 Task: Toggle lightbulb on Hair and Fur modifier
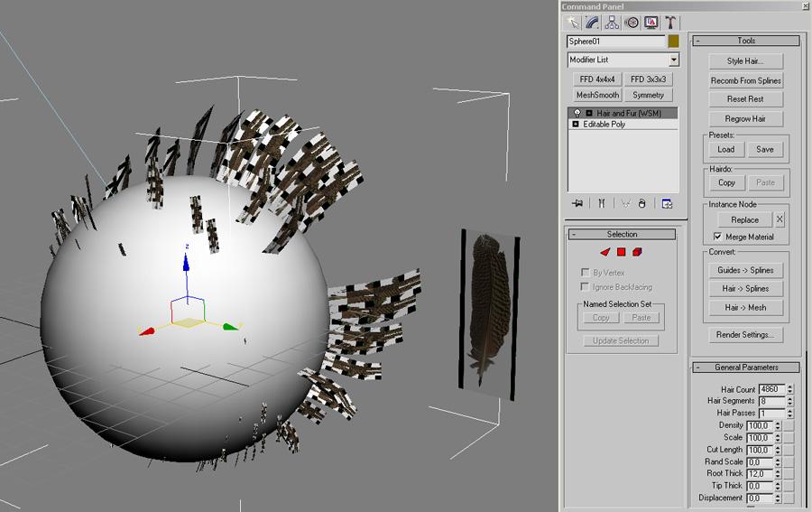577,113
